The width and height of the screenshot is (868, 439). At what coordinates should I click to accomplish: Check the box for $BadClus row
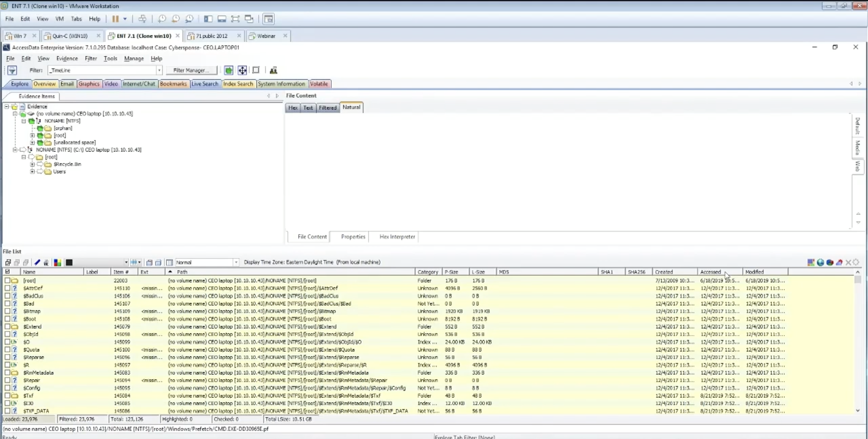point(8,296)
